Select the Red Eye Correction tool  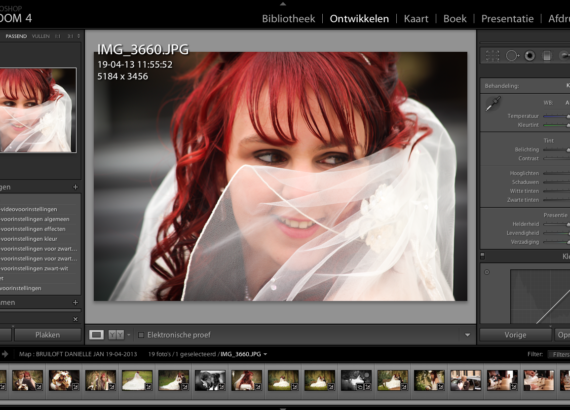pyautogui.click(x=530, y=56)
